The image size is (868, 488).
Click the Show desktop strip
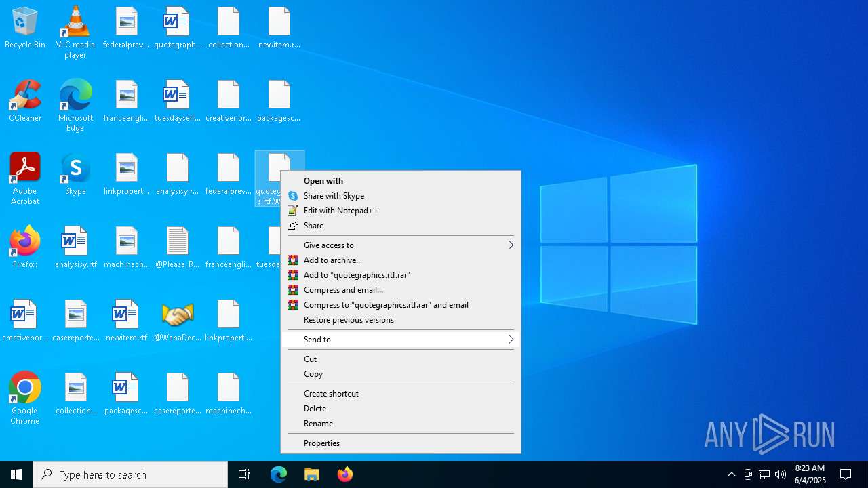pos(866,474)
